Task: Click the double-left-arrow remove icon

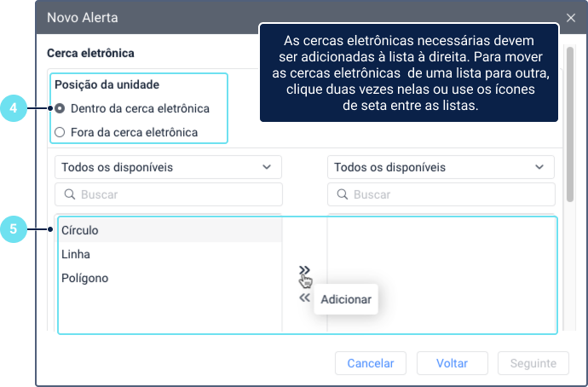Action: [304, 297]
